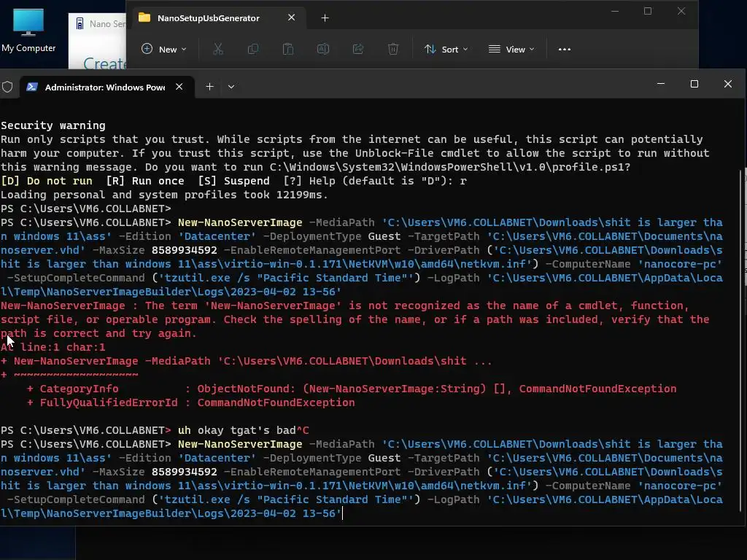747x560 pixels.
Task: Click the Copy icon in Explorer toolbar
Action: point(253,49)
